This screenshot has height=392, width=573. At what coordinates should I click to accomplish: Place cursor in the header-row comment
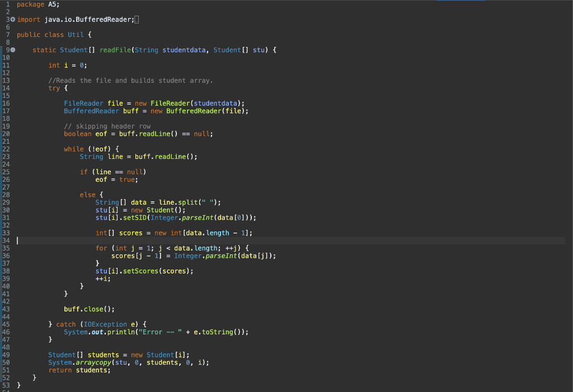tap(107, 126)
